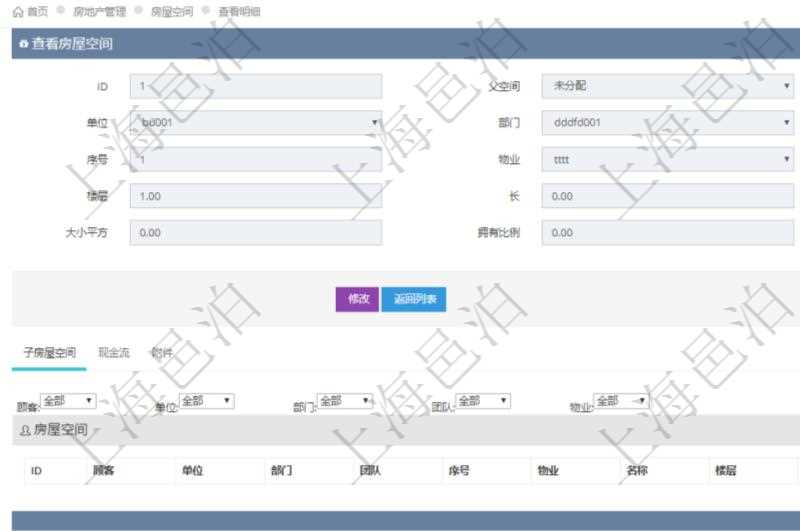This screenshot has height=531, width=800.
Task: Expand the 团队 filter dropdown
Action: point(483,401)
